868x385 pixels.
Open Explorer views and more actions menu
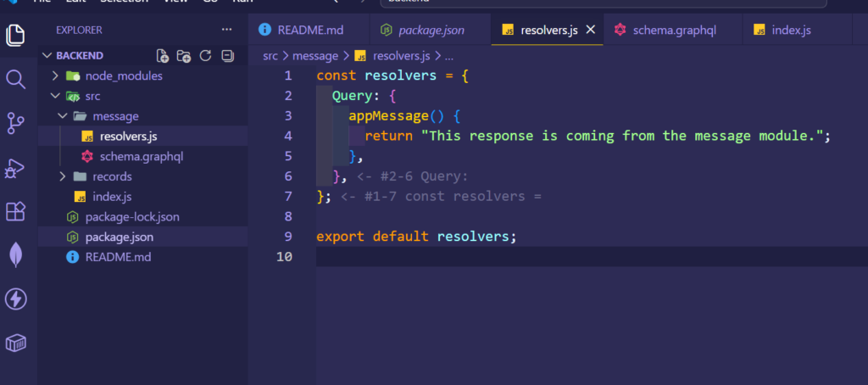[227, 30]
